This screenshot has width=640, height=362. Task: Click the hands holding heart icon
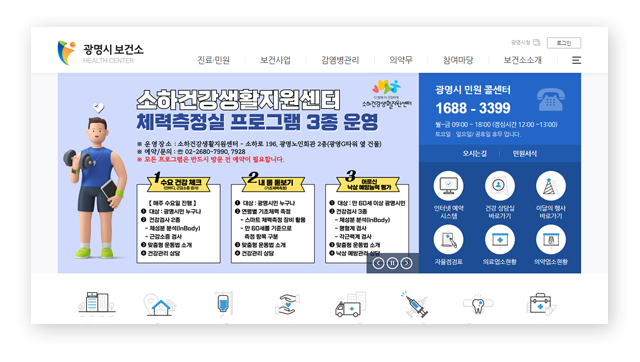pyautogui.click(x=287, y=304)
